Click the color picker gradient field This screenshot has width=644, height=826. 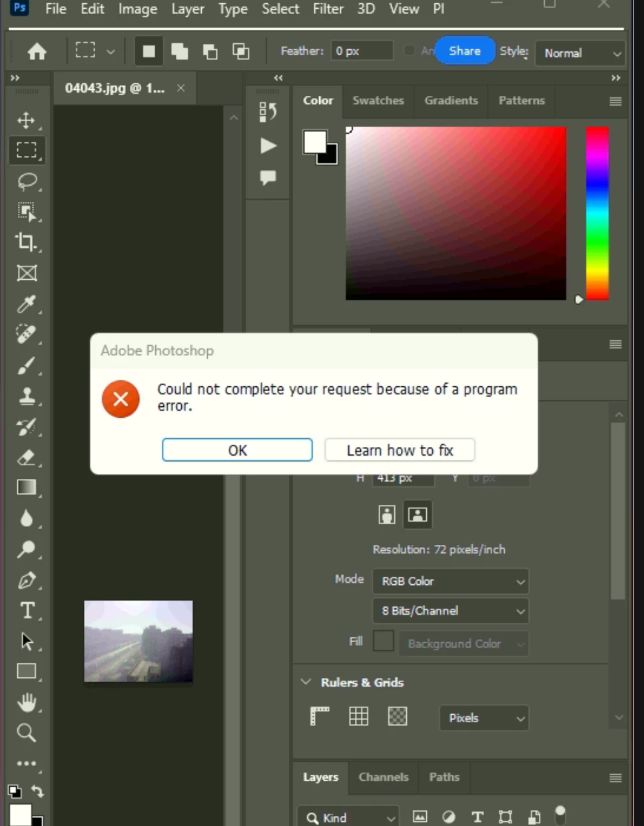click(x=456, y=213)
